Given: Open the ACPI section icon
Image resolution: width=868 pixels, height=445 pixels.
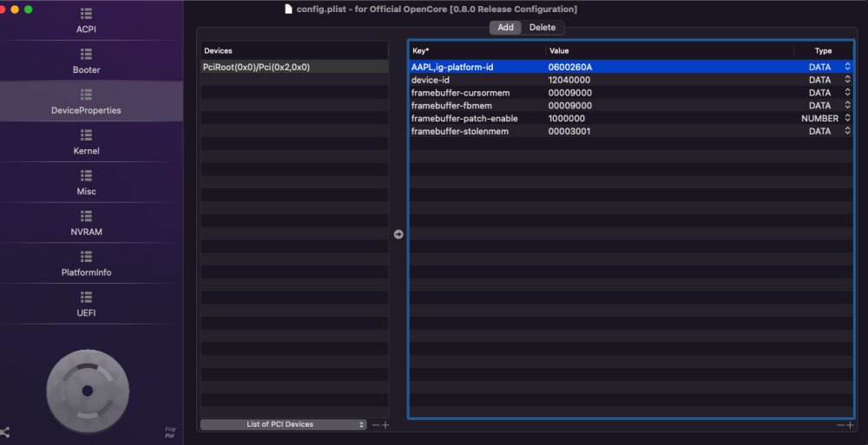Looking at the screenshot, I should tap(86, 14).
